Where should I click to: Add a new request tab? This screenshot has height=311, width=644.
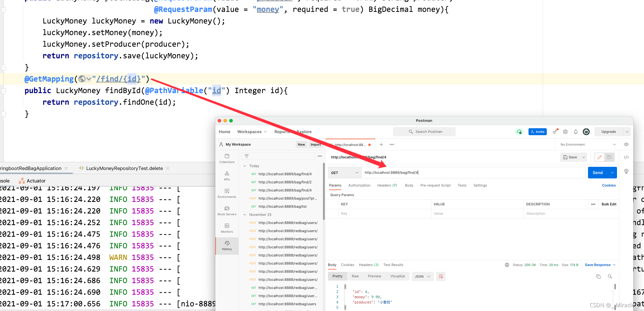(381, 144)
